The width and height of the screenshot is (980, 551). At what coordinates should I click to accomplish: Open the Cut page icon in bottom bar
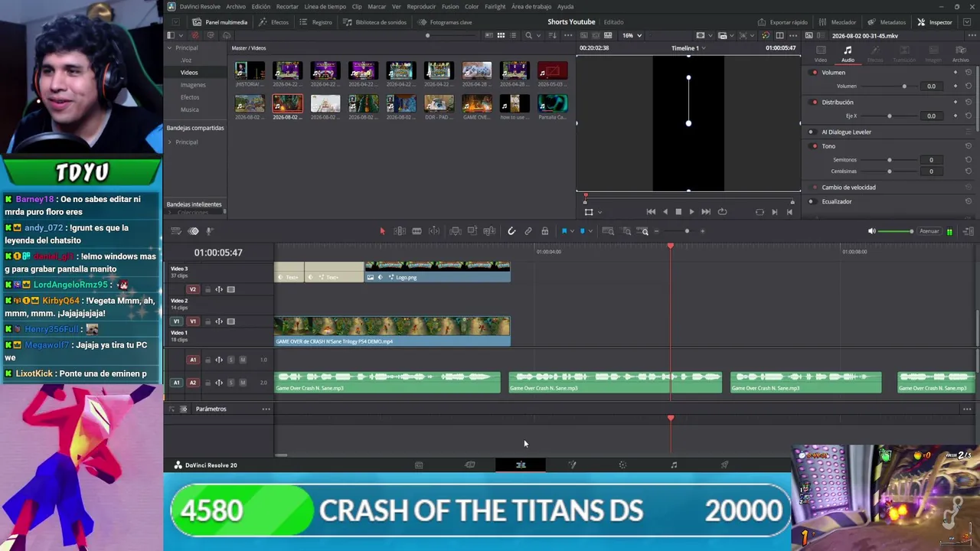coord(470,465)
